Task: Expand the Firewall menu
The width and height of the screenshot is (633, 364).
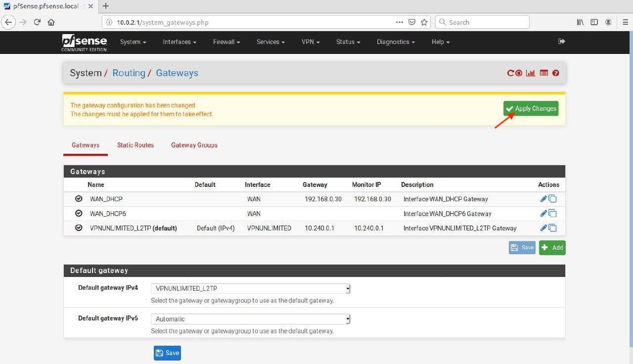Action: coord(226,42)
